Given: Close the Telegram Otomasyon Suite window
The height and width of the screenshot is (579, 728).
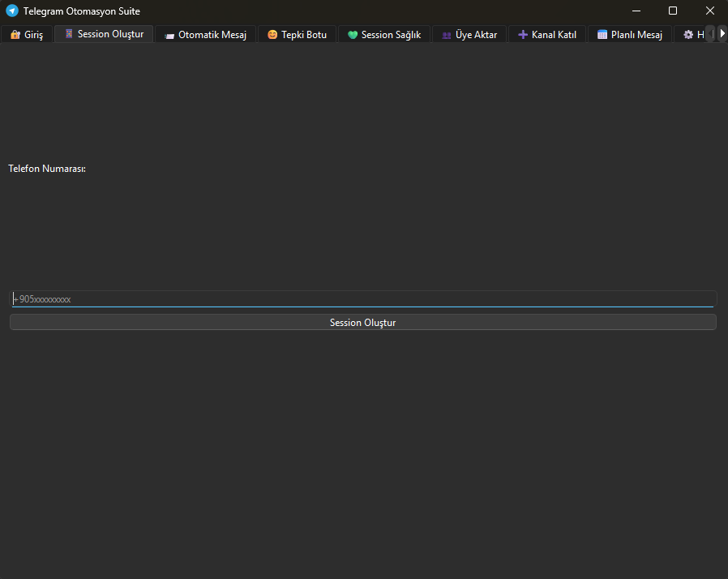Looking at the screenshot, I should (x=710, y=11).
